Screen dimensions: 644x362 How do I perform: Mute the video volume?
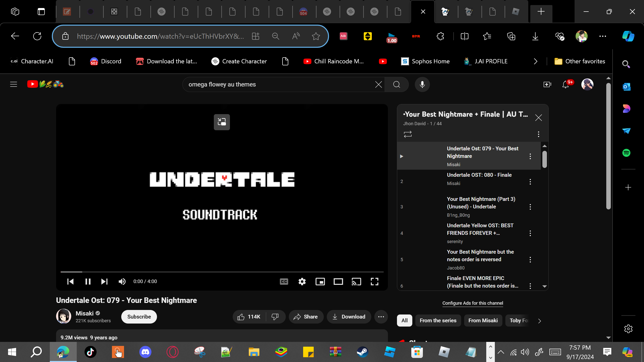pos(122,282)
